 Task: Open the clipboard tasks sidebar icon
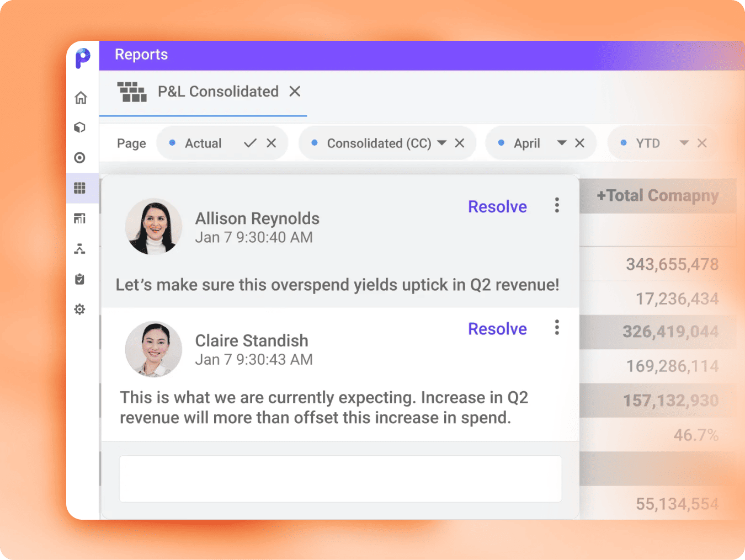click(x=80, y=279)
